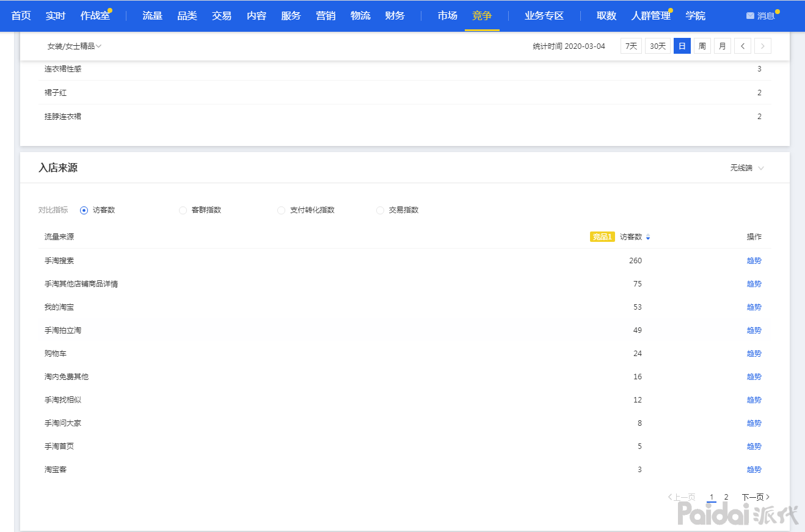The height and width of the screenshot is (532, 805).
Task: Click the 淘宝客 source name
Action: pyautogui.click(x=56, y=470)
